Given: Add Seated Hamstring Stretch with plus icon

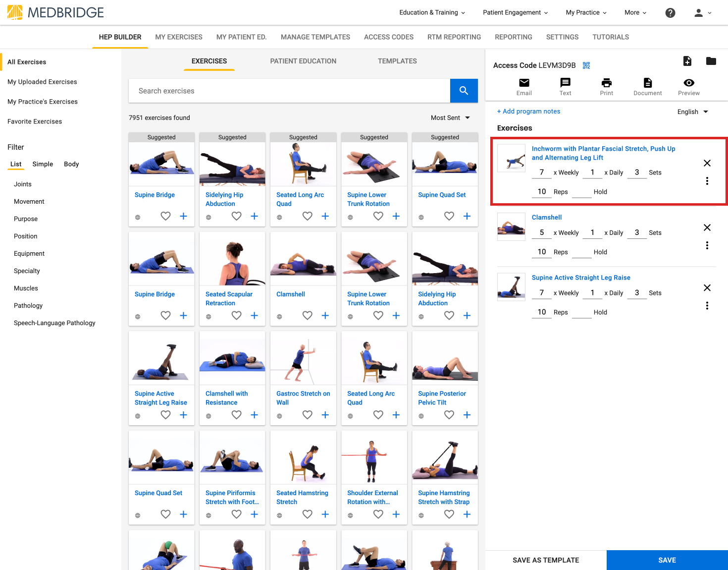Looking at the screenshot, I should tap(325, 514).
